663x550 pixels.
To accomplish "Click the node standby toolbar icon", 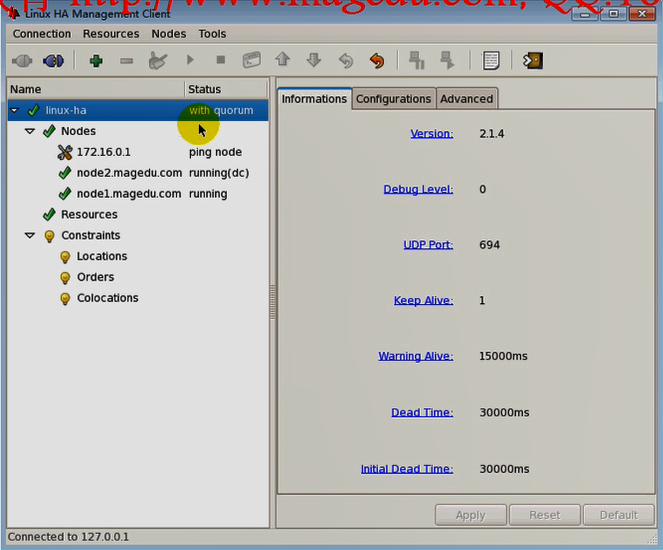I will coord(417,60).
